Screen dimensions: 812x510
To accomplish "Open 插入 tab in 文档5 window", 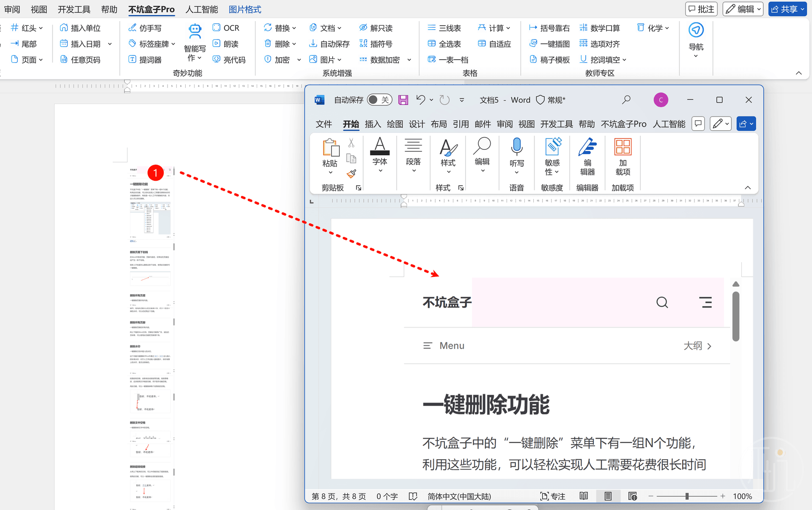I will (373, 124).
